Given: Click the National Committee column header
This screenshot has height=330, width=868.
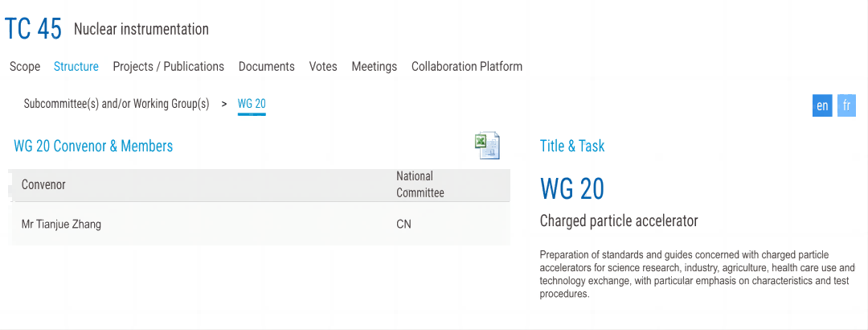Looking at the screenshot, I should tap(420, 184).
